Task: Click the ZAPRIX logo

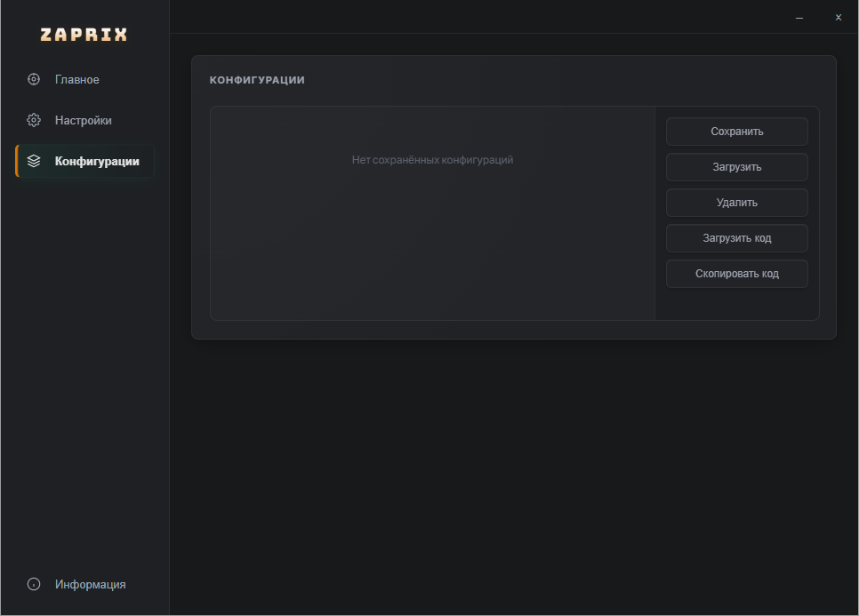Action: click(x=84, y=35)
